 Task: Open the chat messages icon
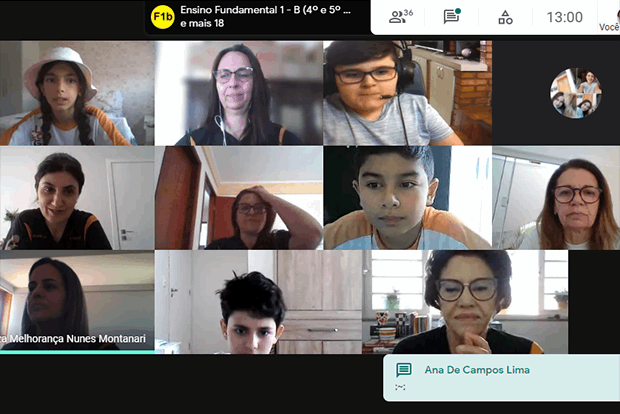(452, 16)
